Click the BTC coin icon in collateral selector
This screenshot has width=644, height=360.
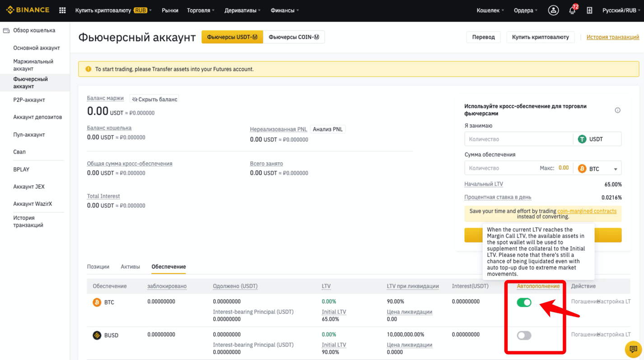point(582,168)
